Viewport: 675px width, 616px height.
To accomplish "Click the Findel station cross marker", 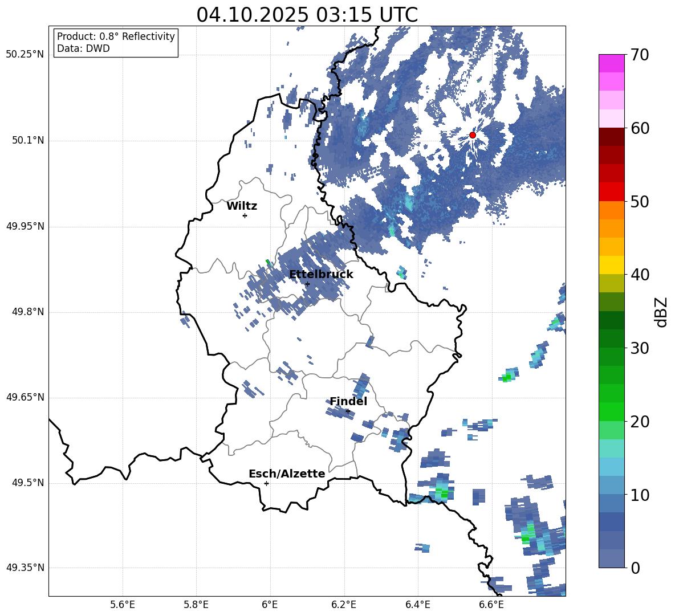I will tap(348, 411).
